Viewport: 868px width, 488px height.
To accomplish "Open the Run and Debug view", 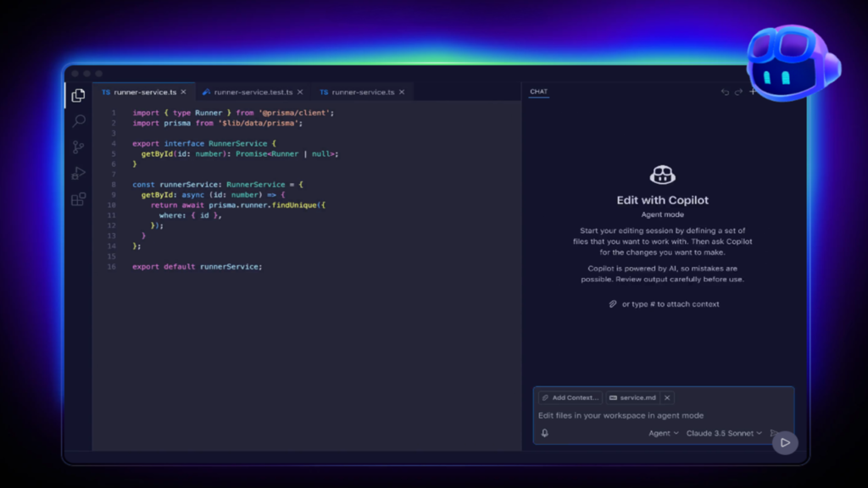I will 79,174.
